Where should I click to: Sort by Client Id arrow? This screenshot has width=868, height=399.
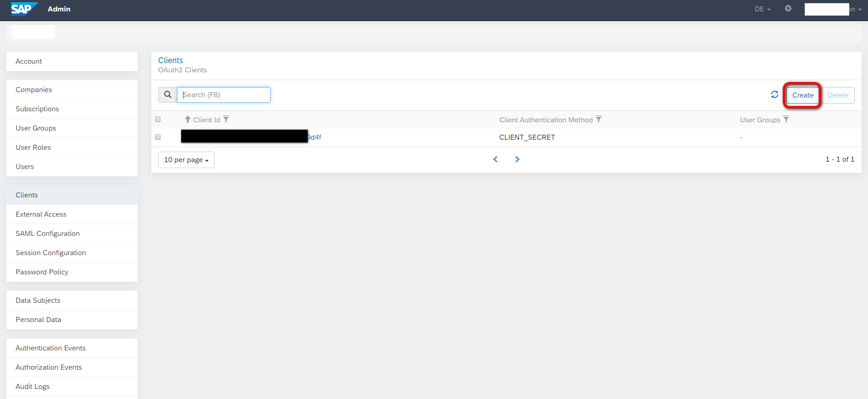pos(188,120)
